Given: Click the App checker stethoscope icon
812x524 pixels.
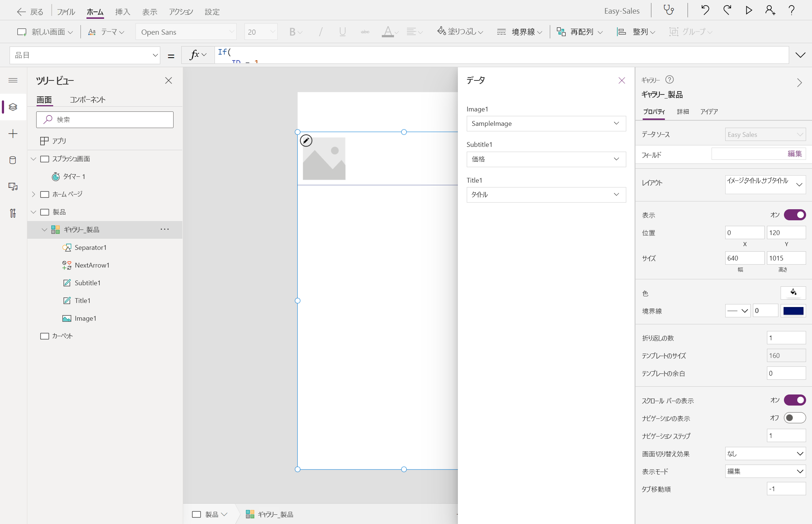Looking at the screenshot, I should pos(669,10).
